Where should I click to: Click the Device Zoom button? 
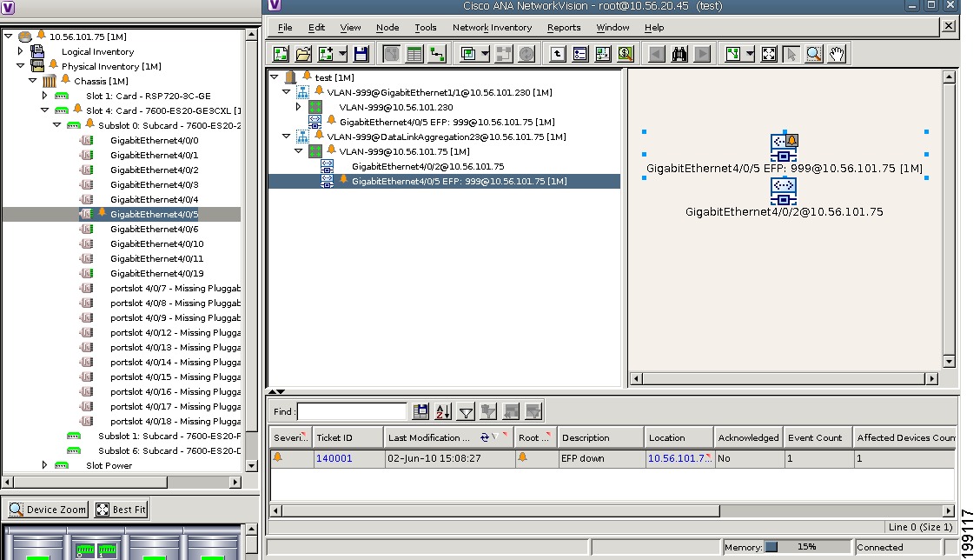pyautogui.click(x=48, y=510)
